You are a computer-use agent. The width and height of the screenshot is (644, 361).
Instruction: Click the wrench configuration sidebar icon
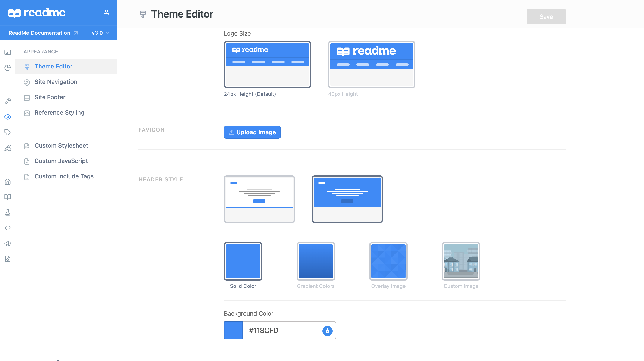click(x=8, y=101)
